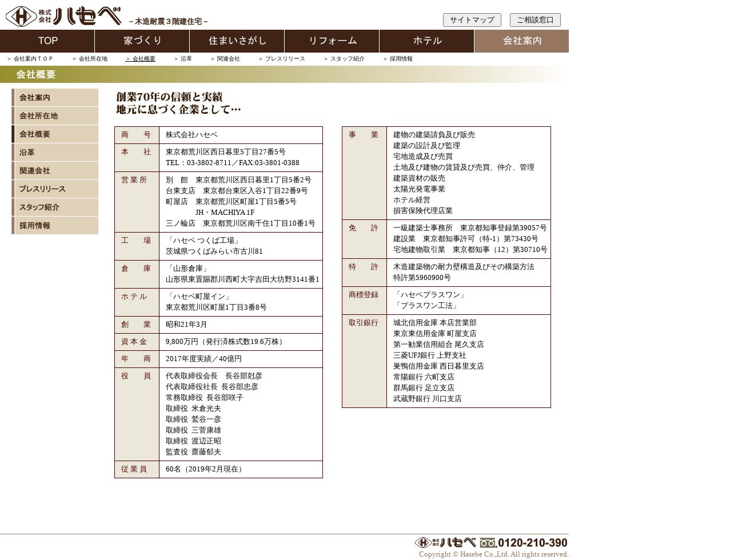The width and height of the screenshot is (734, 560).
Task: Go to the TOP navigation tab
Action: point(47,41)
